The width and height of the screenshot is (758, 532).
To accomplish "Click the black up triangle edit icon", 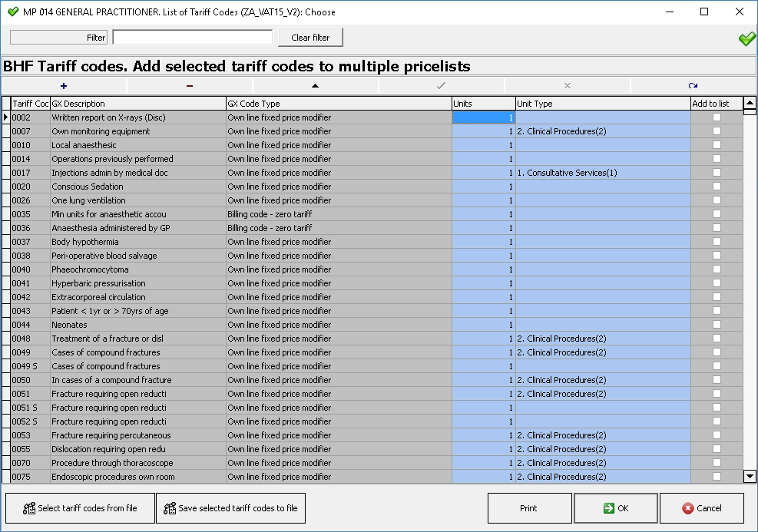I will point(315,86).
